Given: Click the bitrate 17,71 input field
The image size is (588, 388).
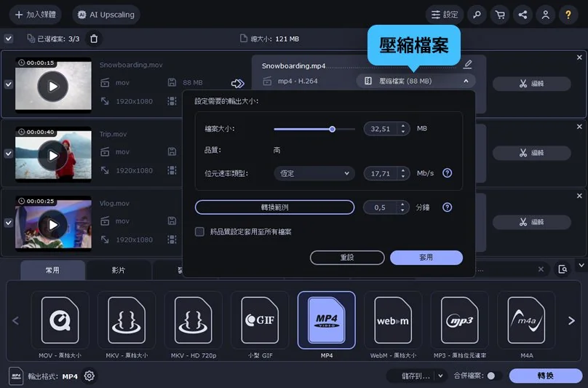Looking at the screenshot, I should (x=381, y=173).
